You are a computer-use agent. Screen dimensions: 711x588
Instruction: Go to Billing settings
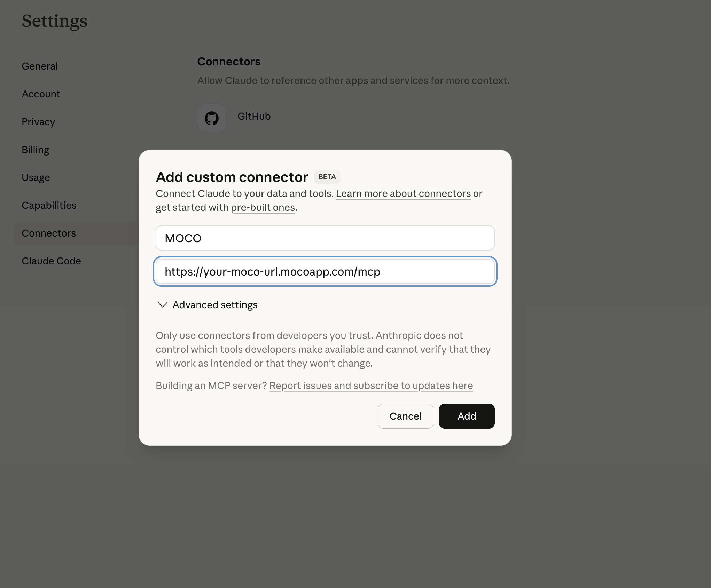pos(36,150)
